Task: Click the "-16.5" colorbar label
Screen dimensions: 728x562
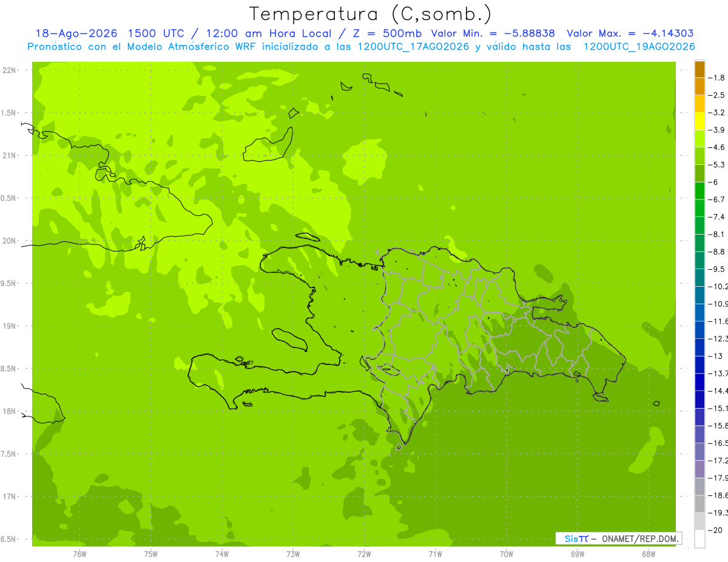Action: [718, 443]
